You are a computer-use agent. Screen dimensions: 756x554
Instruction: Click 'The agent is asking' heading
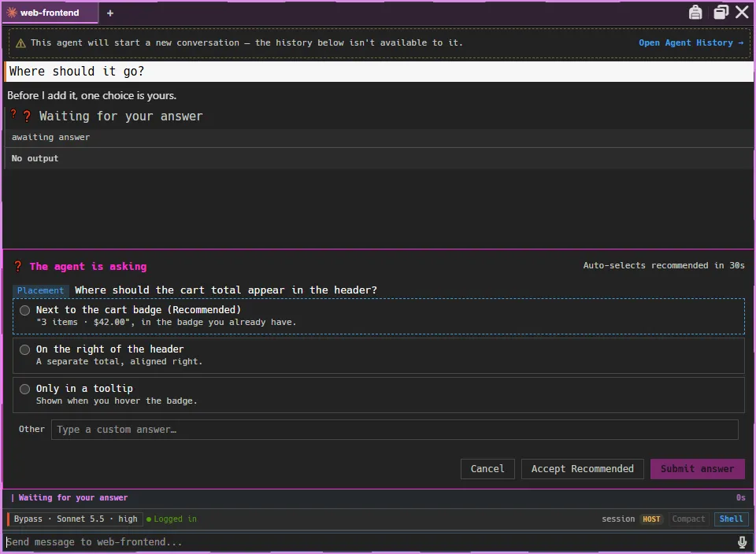[x=87, y=267]
